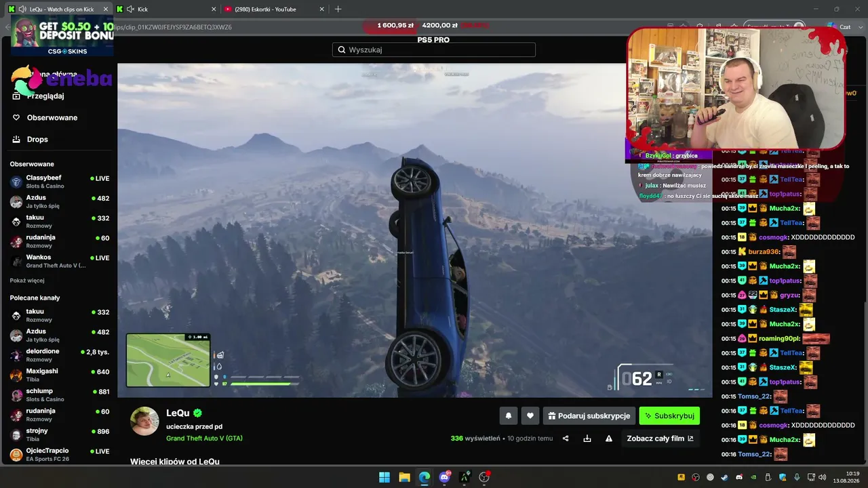Open Classybeef channel in Obserwowane list
The height and width of the screenshot is (488, 868).
tap(60, 181)
